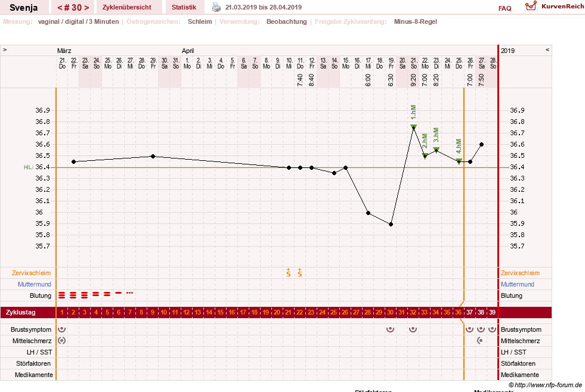This screenshot has width=585, height=392.
Task: Click the Zervixschleim label on the left
Action: point(32,273)
